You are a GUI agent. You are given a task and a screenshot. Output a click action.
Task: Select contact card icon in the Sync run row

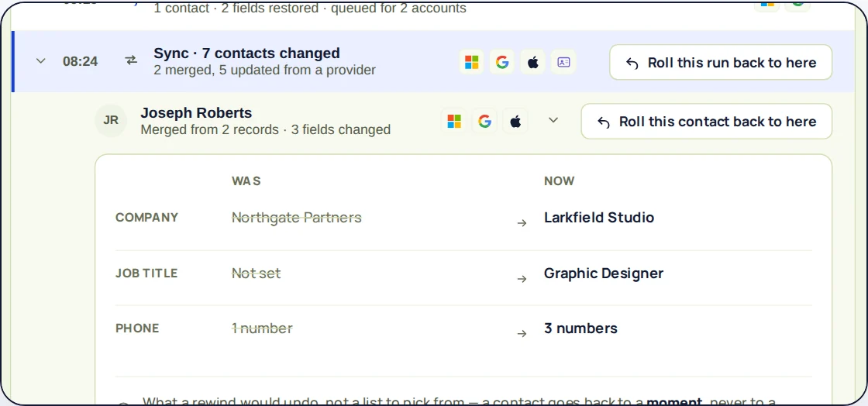pyautogui.click(x=563, y=62)
